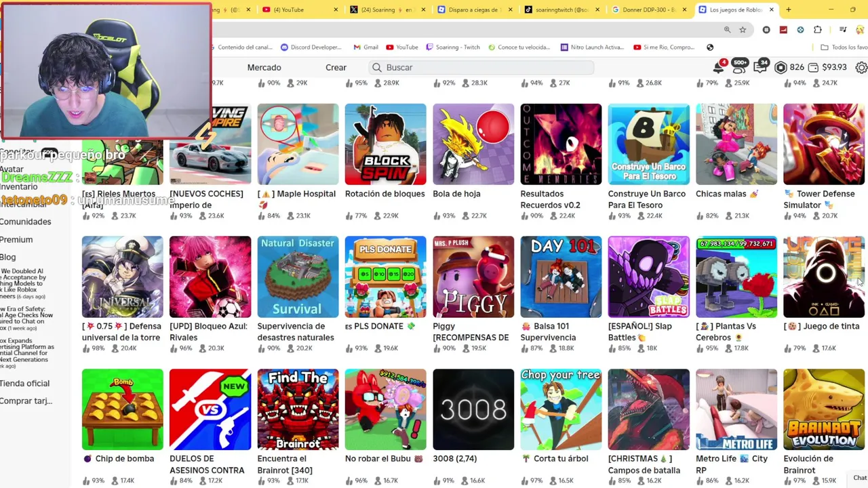Open the Crear menu
The width and height of the screenshot is (868, 488).
click(336, 67)
